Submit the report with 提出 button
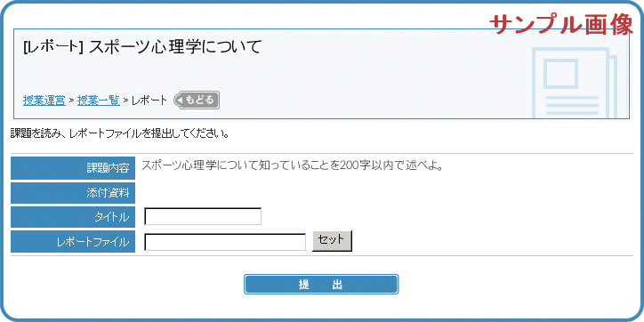This screenshot has width=644, height=322. click(321, 285)
